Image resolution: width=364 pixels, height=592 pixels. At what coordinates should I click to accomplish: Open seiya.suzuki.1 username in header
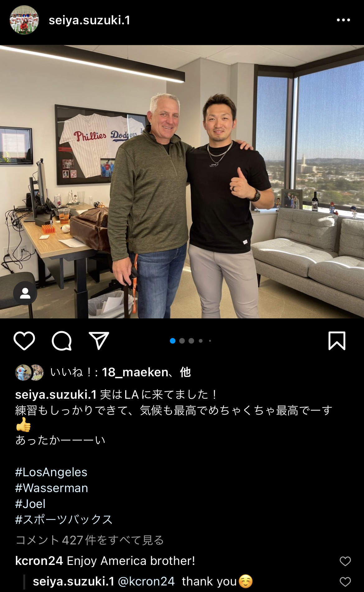90,20
